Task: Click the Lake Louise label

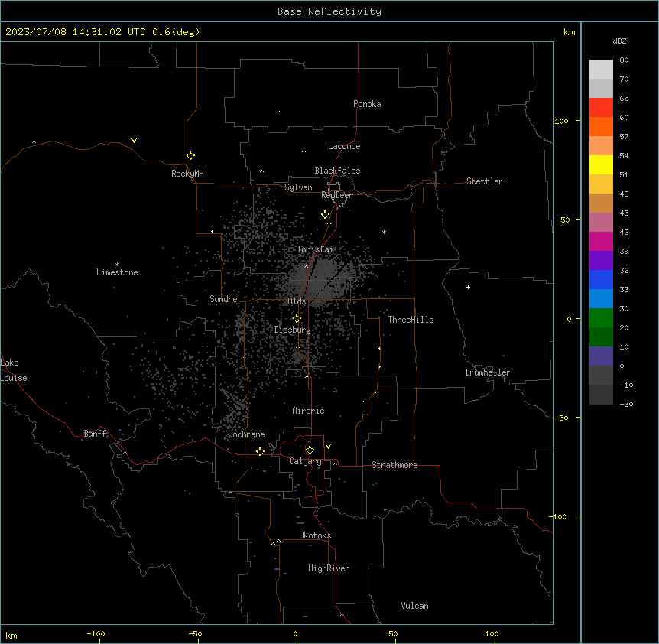Action: click(x=14, y=370)
